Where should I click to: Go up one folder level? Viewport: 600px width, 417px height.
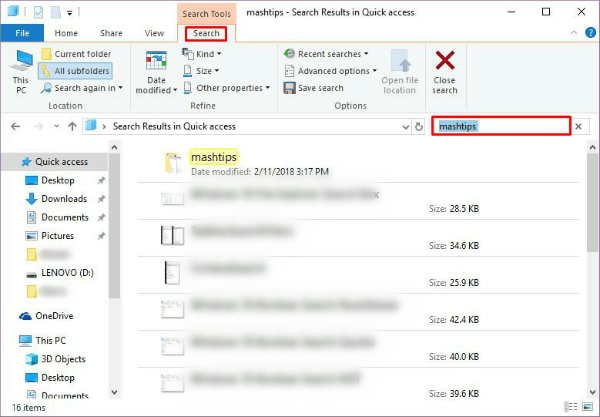click(72, 126)
